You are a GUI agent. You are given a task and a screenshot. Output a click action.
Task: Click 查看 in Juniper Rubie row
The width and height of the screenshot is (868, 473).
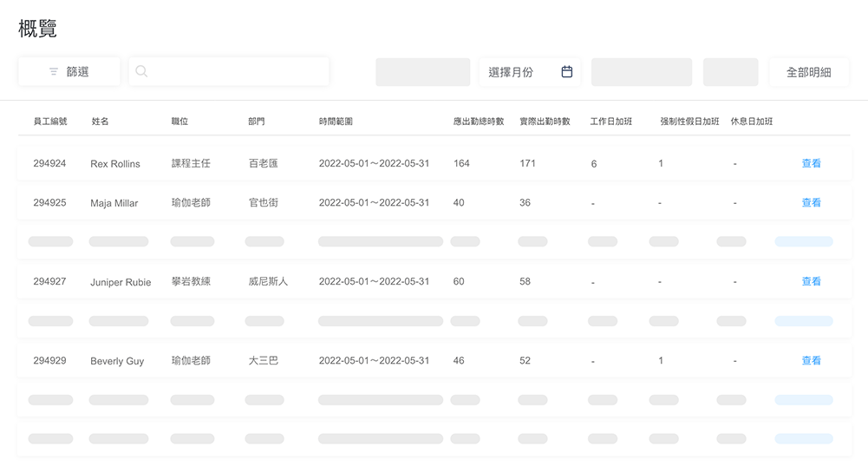click(x=811, y=281)
